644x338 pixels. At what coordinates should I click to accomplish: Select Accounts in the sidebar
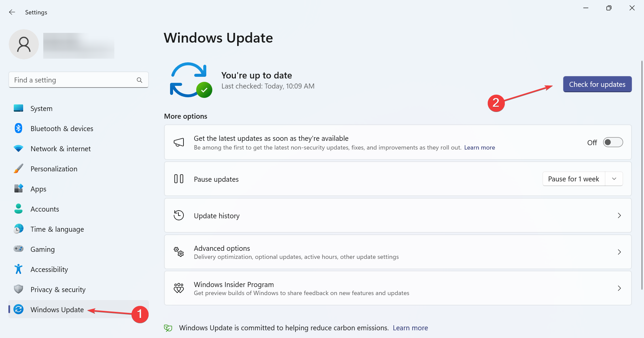coord(78,209)
